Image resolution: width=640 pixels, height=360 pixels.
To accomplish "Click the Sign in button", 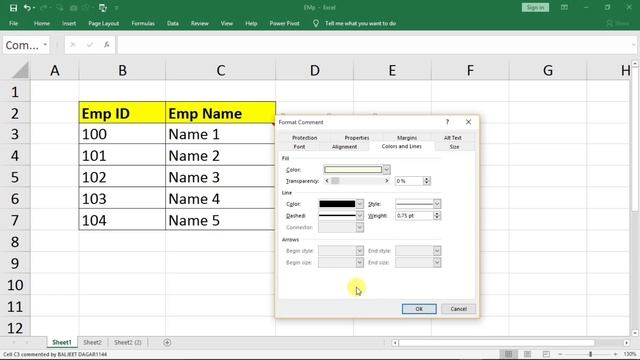I will pos(535,8).
